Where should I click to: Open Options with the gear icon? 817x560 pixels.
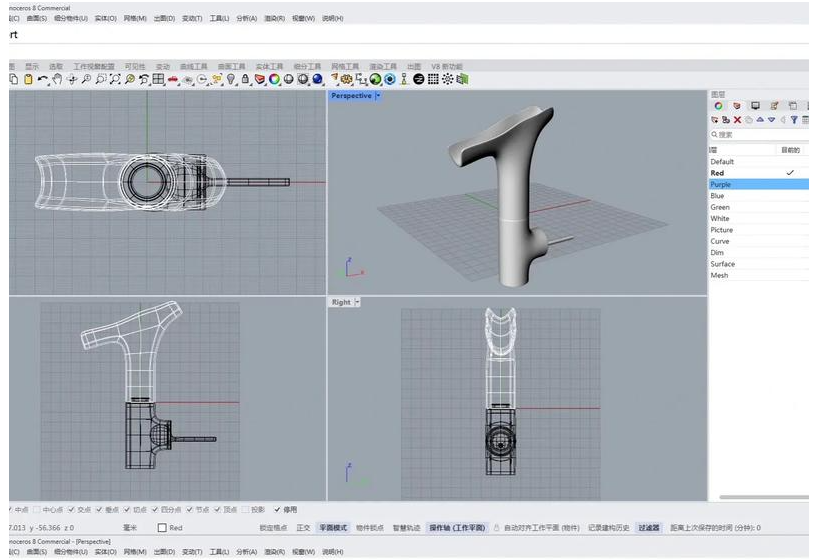point(346,79)
